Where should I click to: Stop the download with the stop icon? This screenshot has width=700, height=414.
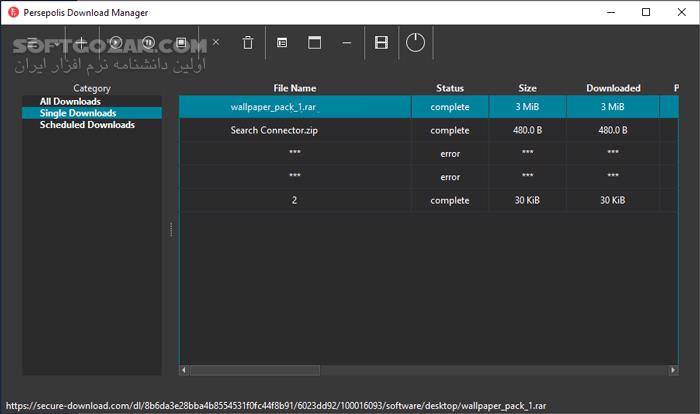(x=181, y=43)
